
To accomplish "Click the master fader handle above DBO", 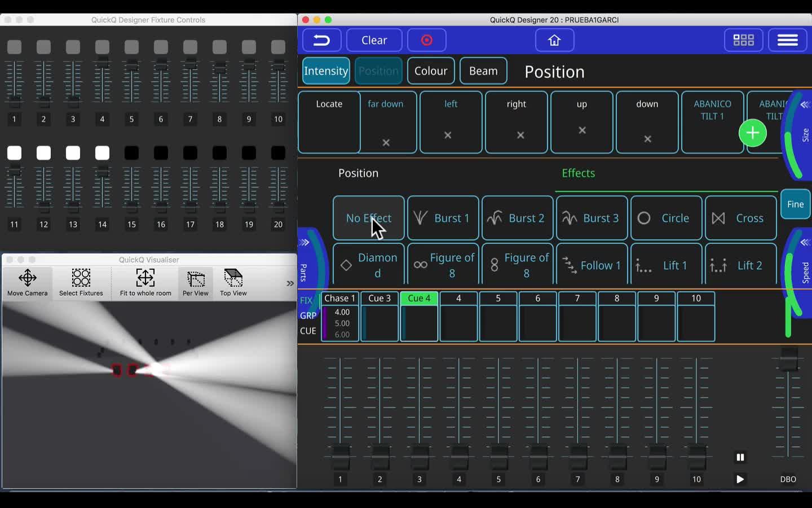I will point(788,359).
